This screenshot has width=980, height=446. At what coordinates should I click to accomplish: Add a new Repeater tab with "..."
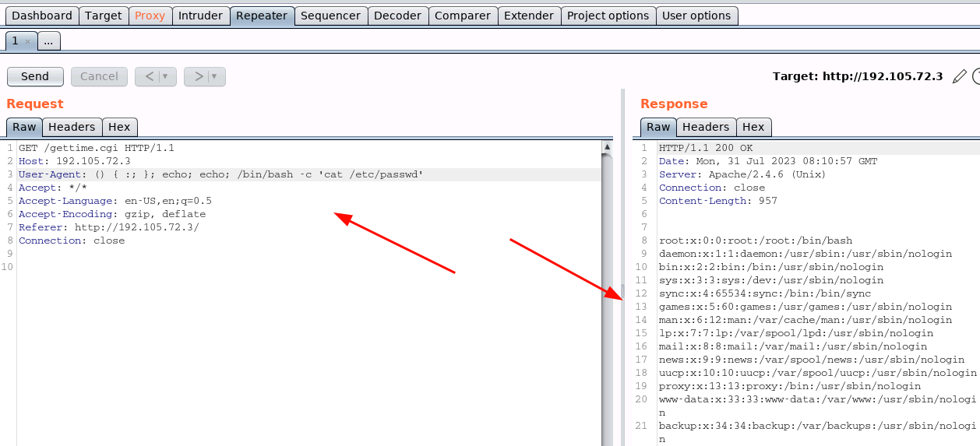point(48,41)
